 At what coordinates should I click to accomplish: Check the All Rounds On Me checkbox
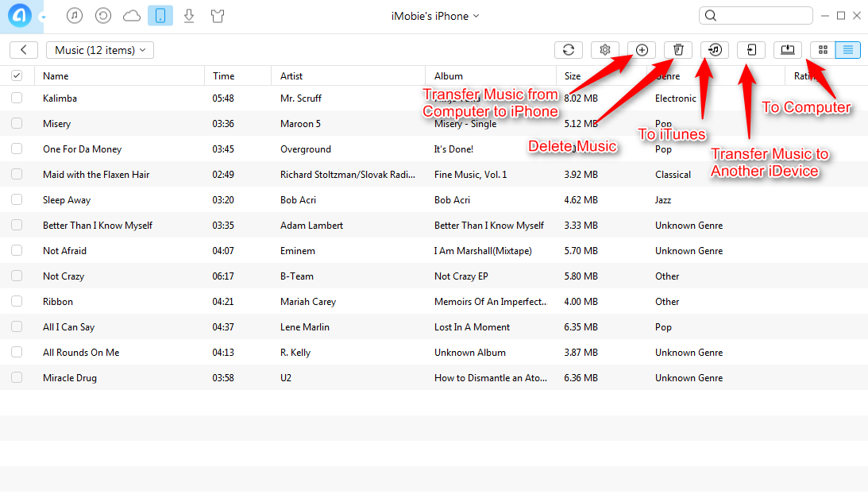17,352
